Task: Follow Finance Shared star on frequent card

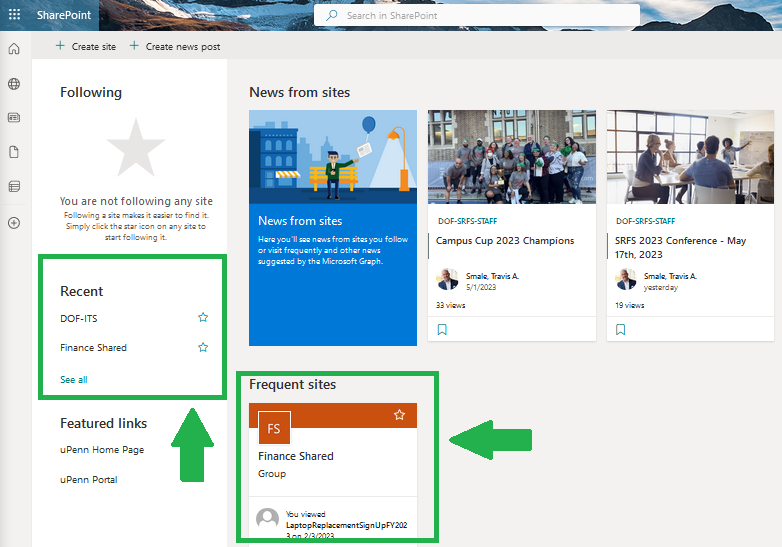Action: tap(399, 415)
